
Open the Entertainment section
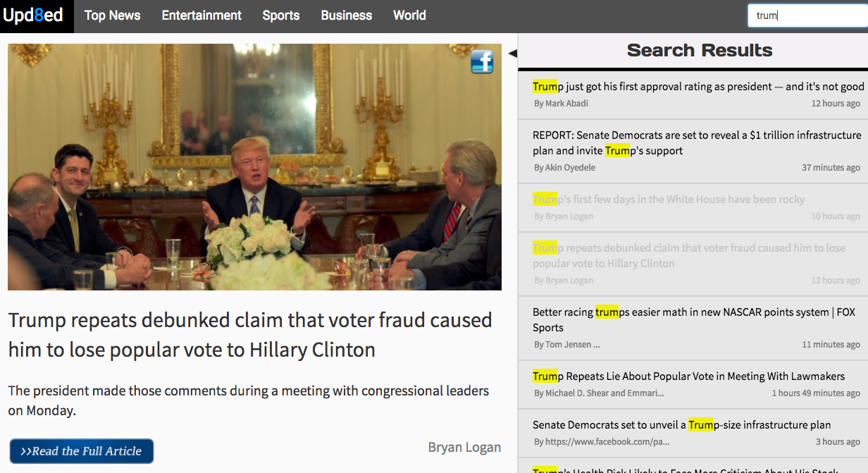click(x=201, y=16)
